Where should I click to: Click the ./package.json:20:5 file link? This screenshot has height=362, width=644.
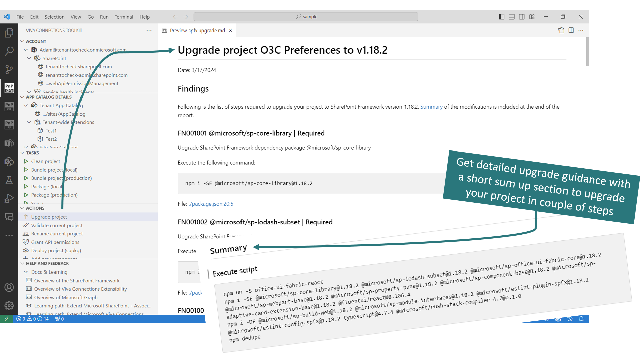click(211, 204)
